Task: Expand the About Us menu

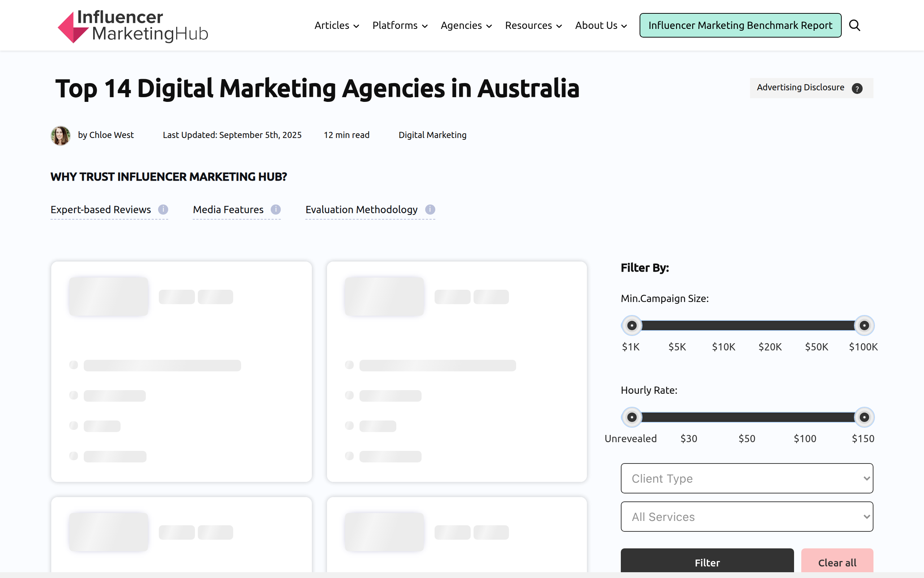Action: coord(601,26)
